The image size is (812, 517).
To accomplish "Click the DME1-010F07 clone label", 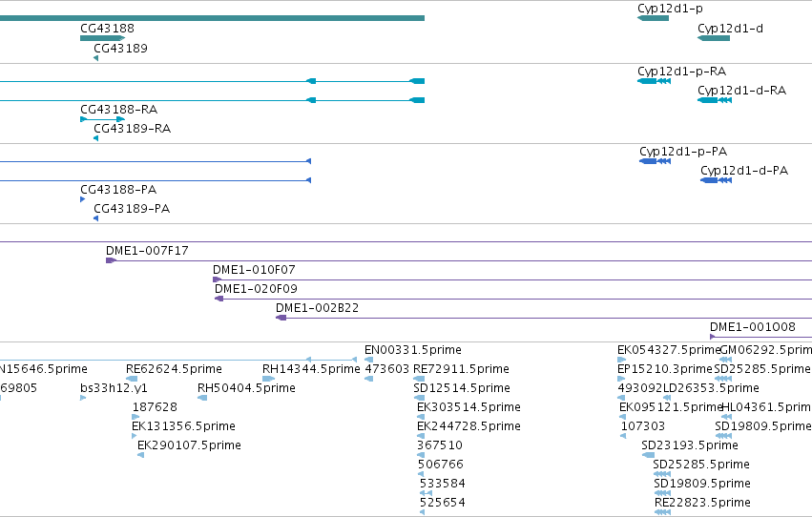I will pyautogui.click(x=254, y=270).
